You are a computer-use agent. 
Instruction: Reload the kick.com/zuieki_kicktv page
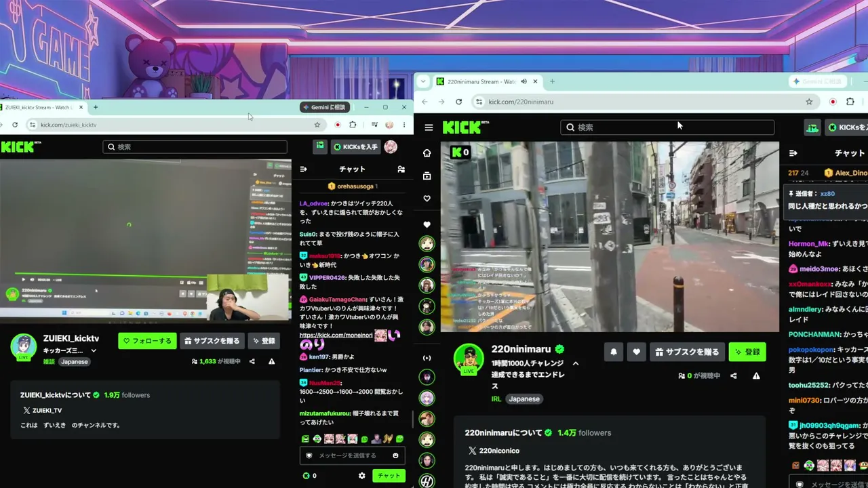click(15, 125)
